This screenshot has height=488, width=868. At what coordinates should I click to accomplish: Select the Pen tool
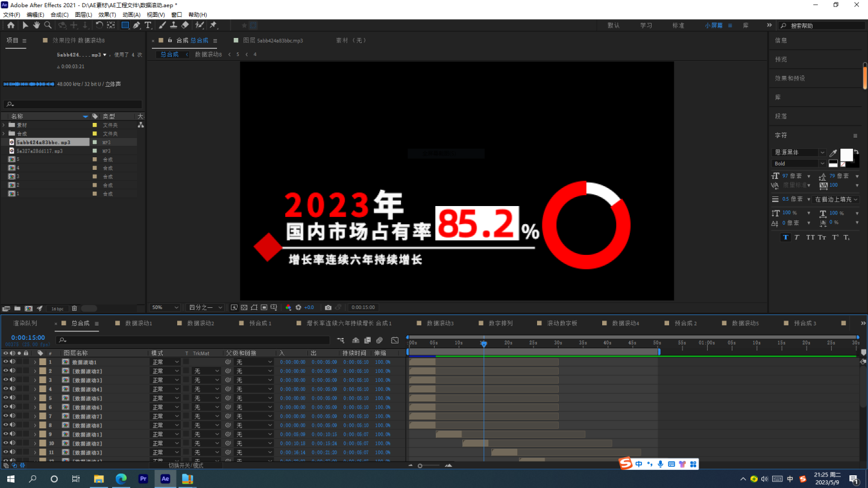coord(137,25)
